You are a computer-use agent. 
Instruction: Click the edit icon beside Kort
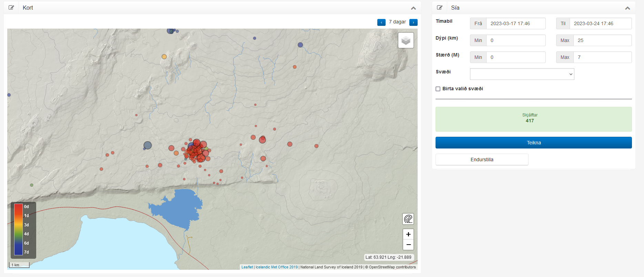point(11,8)
